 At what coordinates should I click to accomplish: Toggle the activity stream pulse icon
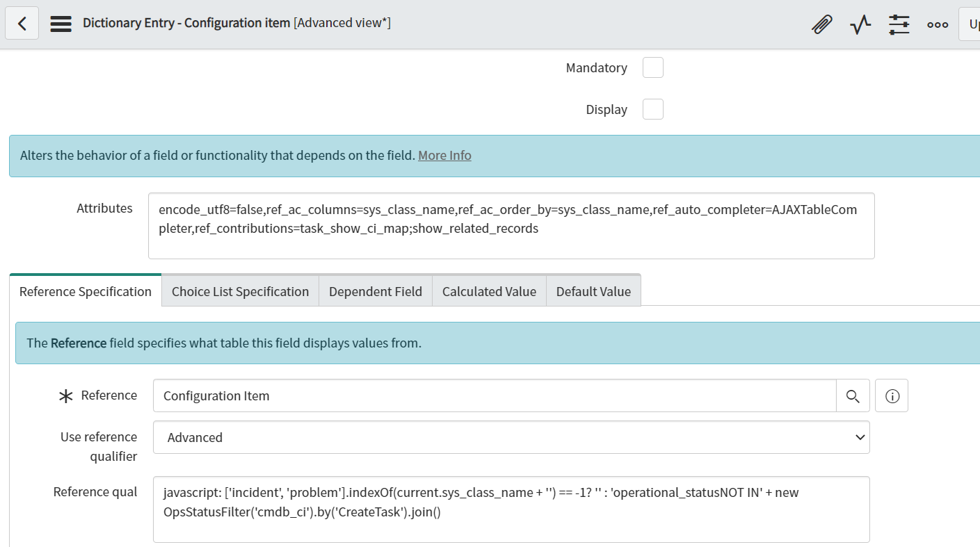coord(860,24)
